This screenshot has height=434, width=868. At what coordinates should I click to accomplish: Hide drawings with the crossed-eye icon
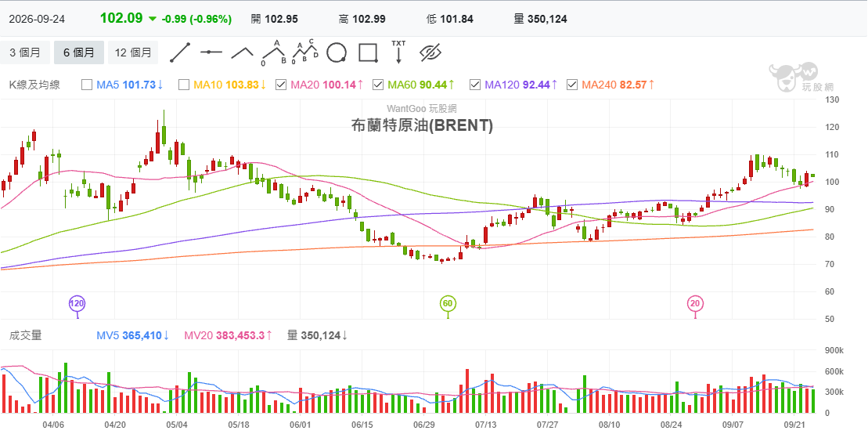coord(430,52)
